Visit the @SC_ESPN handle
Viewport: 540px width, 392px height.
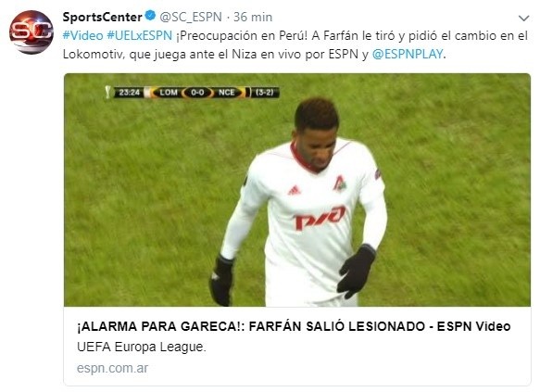pos(191,17)
